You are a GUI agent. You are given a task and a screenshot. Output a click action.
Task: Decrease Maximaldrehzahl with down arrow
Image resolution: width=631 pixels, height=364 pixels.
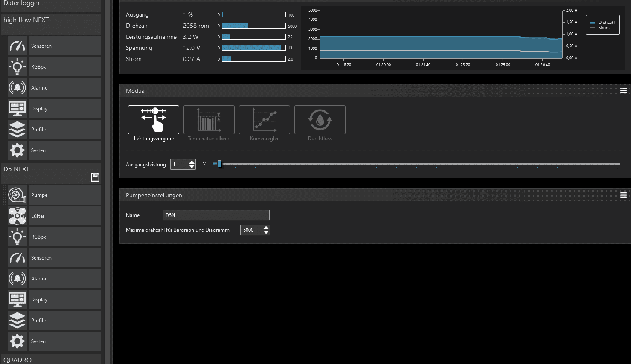click(x=266, y=232)
